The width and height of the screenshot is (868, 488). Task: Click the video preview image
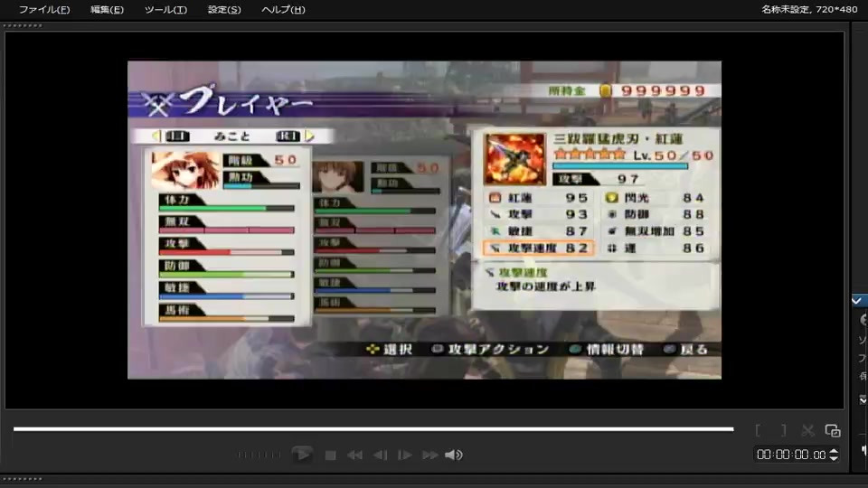tap(425, 221)
